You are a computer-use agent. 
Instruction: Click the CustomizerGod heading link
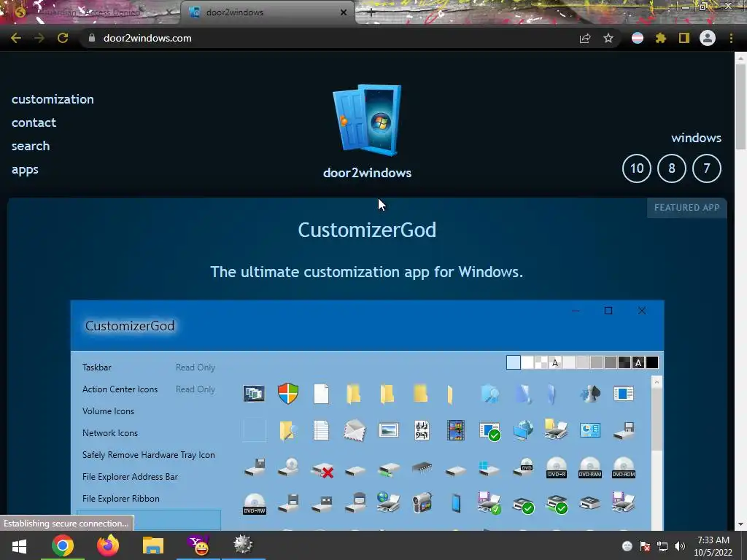367,230
